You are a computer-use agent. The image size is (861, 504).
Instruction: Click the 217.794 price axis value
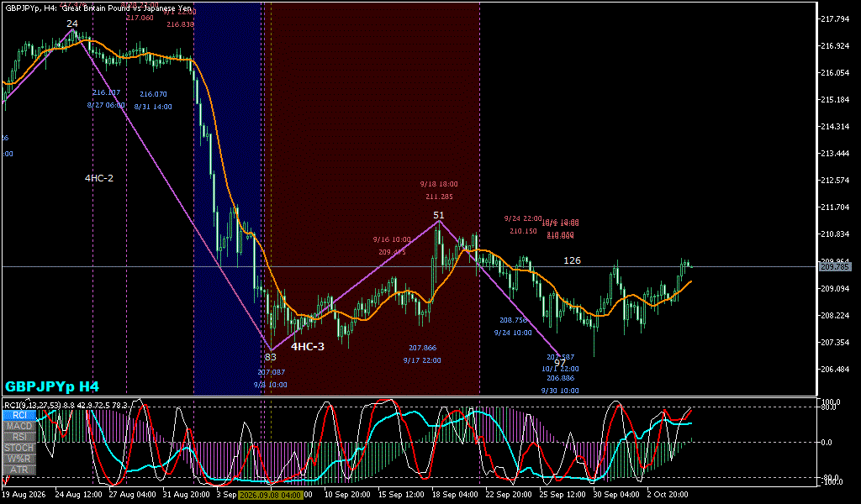[835, 19]
